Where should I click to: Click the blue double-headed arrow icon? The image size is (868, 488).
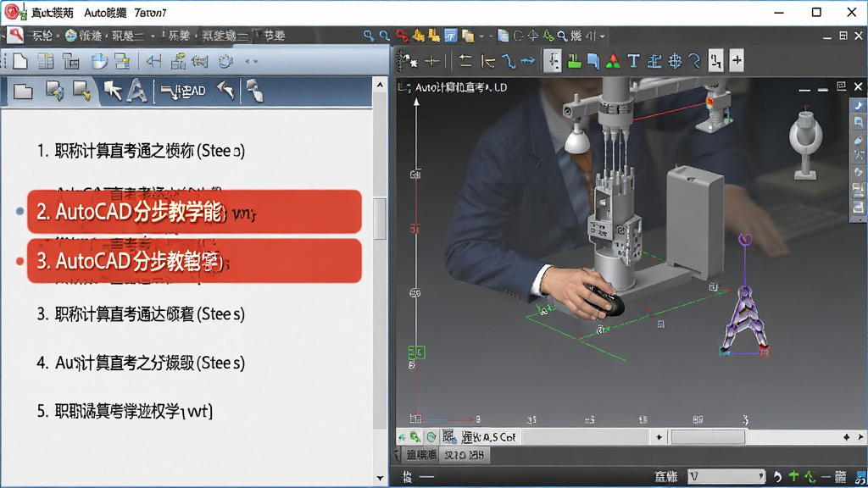click(528, 61)
